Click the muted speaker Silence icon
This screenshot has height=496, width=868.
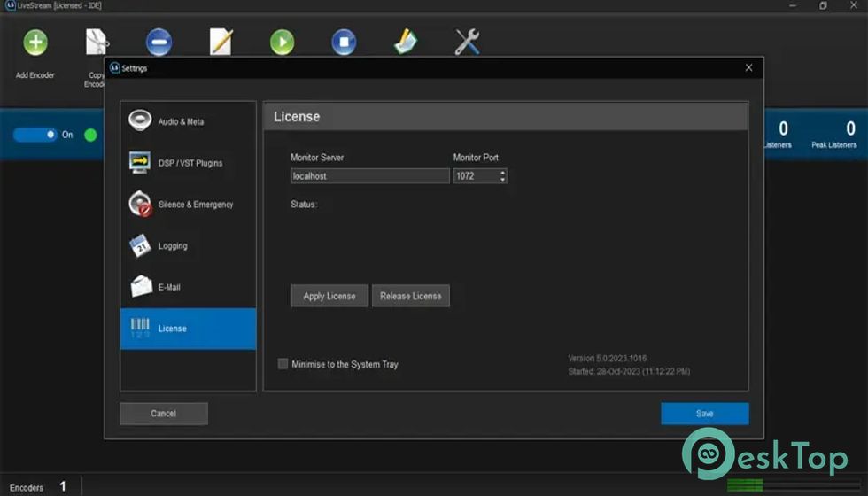click(140, 204)
